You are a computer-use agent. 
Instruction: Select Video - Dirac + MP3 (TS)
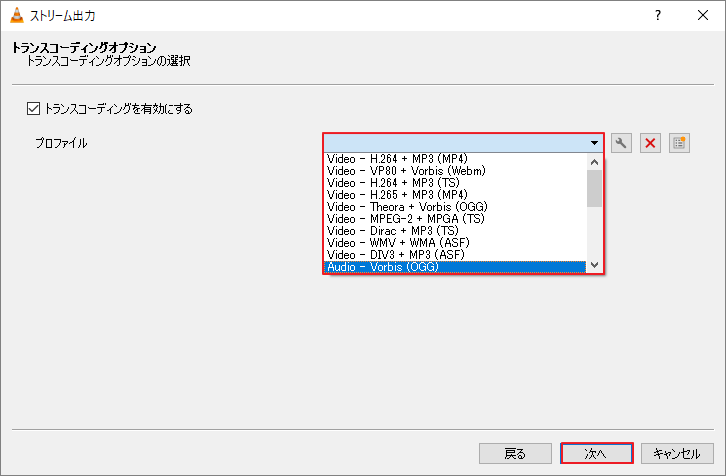pos(455,231)
